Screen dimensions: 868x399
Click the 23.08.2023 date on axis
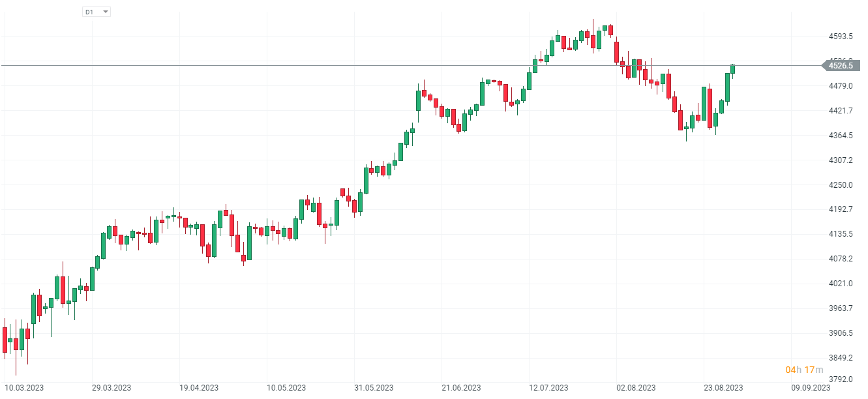pyautogui.click(x=723, y=387)
